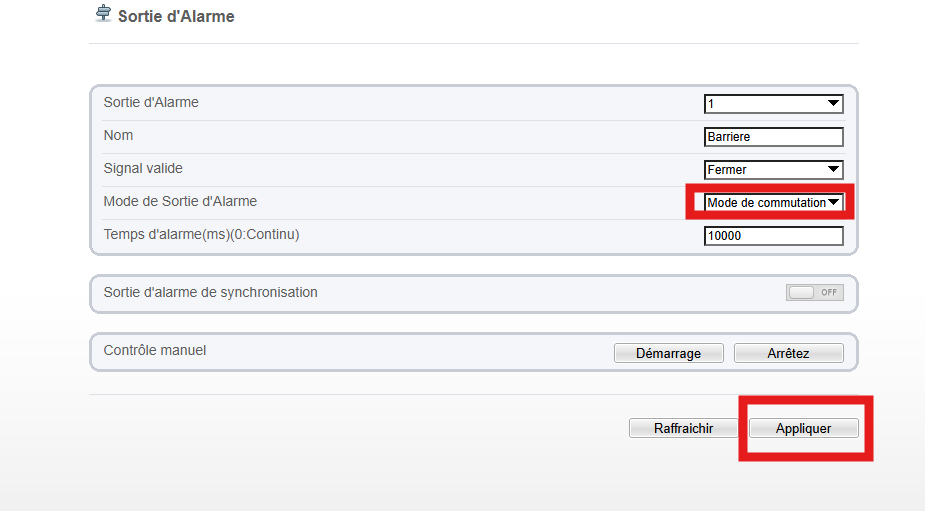Click the signpost icon beside the page title
The image size is (925, 511).
pyautogui.click(x=103, y=13)
